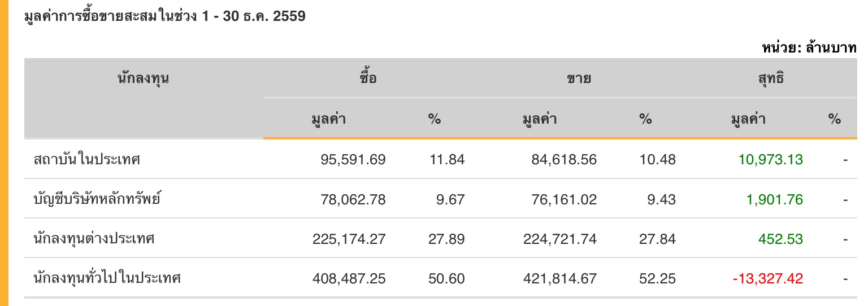Select the ซื้อ column group header
Screen dimensions: 868x306
tap(368, 78)
